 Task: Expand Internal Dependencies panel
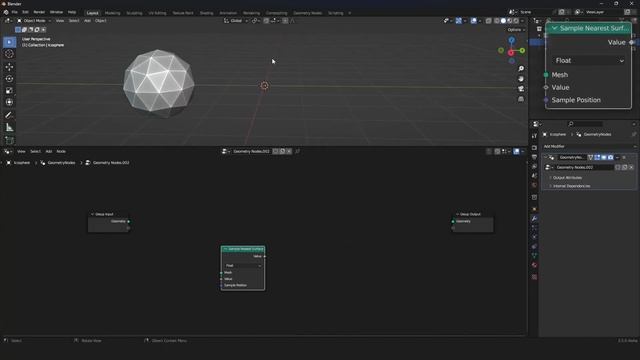coord(571,186)
